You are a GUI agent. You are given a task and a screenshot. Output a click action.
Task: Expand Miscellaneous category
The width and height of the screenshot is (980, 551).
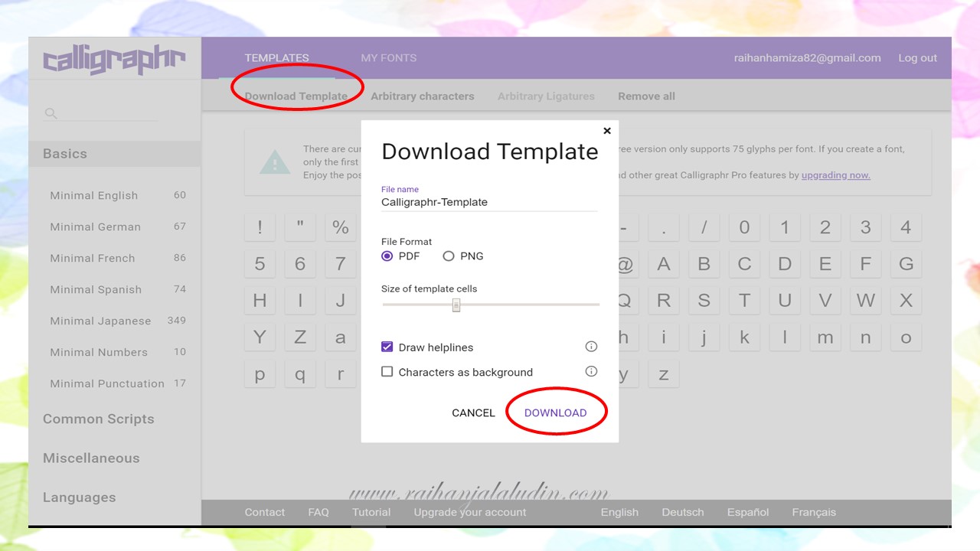pos(91,458)
